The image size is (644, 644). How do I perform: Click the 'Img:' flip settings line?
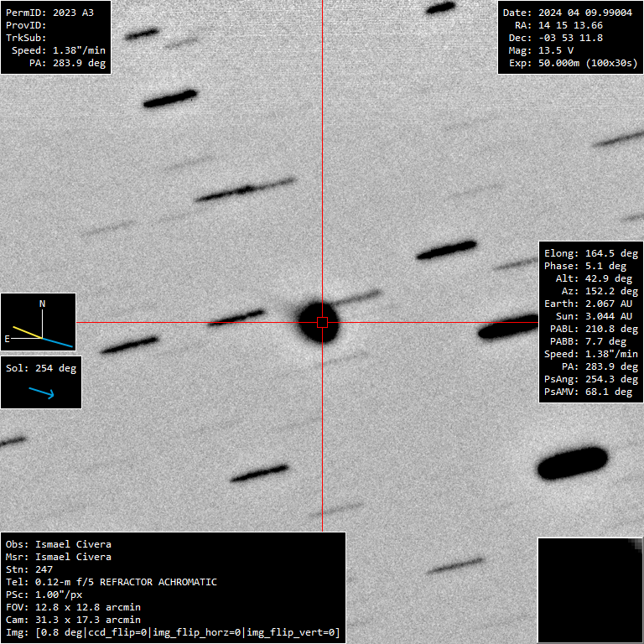173,632
